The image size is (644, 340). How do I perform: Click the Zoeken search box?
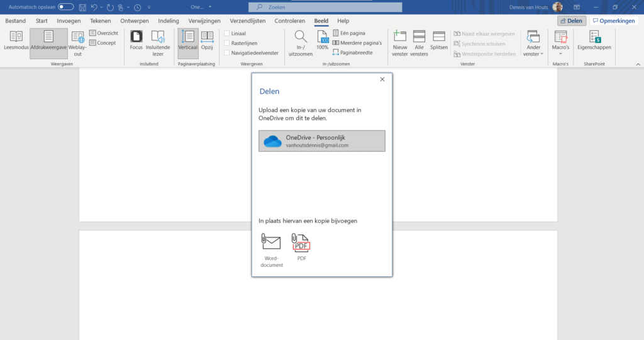(325, 7)
